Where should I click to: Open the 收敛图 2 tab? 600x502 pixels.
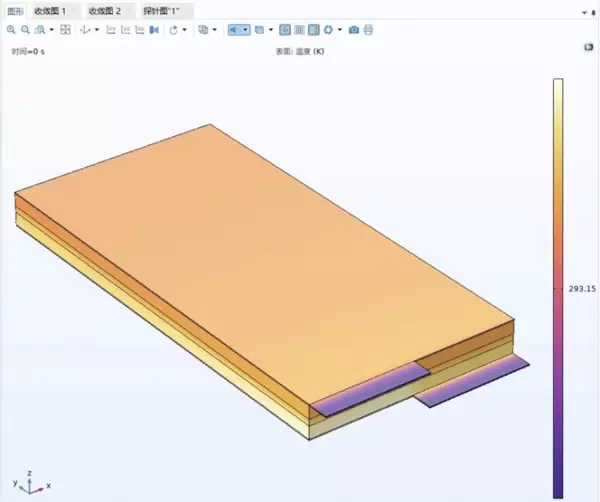(x=104, y=10)
